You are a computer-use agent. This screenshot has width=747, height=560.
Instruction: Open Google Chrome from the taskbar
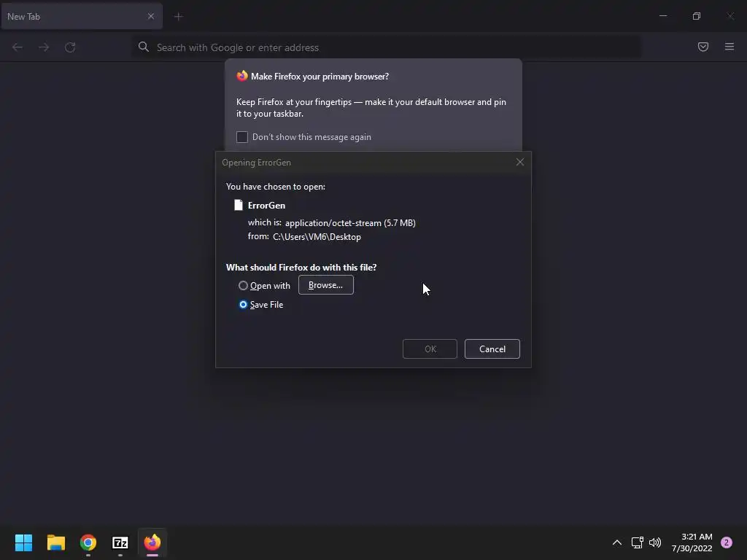pyautogui.click(x=88, y=542)
